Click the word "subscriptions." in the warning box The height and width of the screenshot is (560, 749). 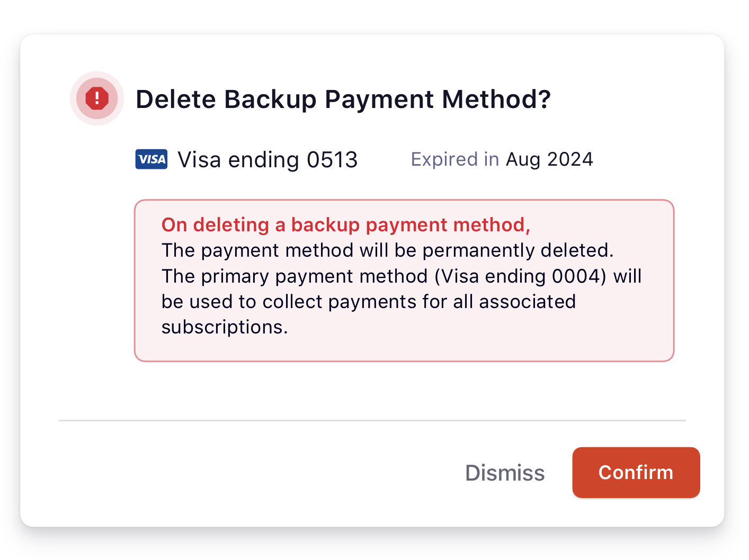(225, 327)
